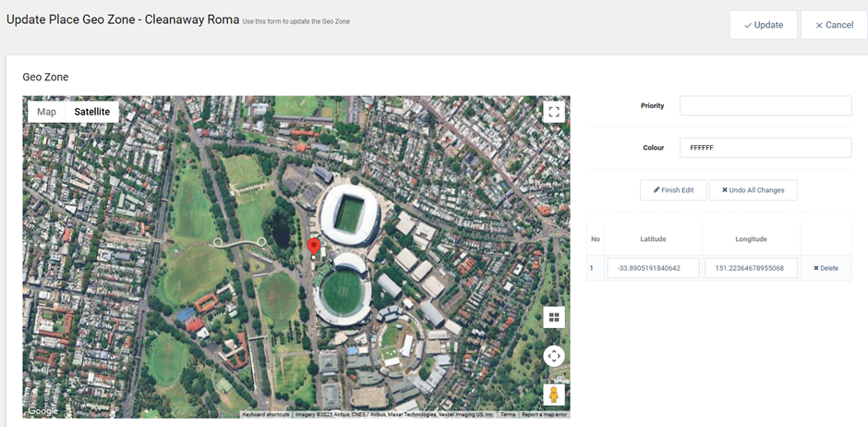Click Report a map error link
This screenshot has width=868, height=427.
[x=544, y=414]
